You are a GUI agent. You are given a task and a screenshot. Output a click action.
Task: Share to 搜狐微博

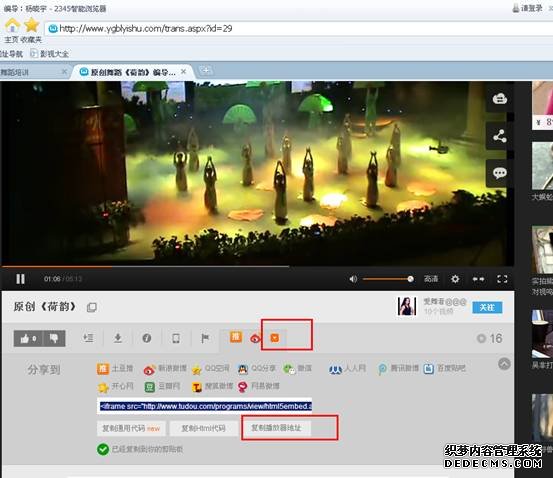coord(212,387)
